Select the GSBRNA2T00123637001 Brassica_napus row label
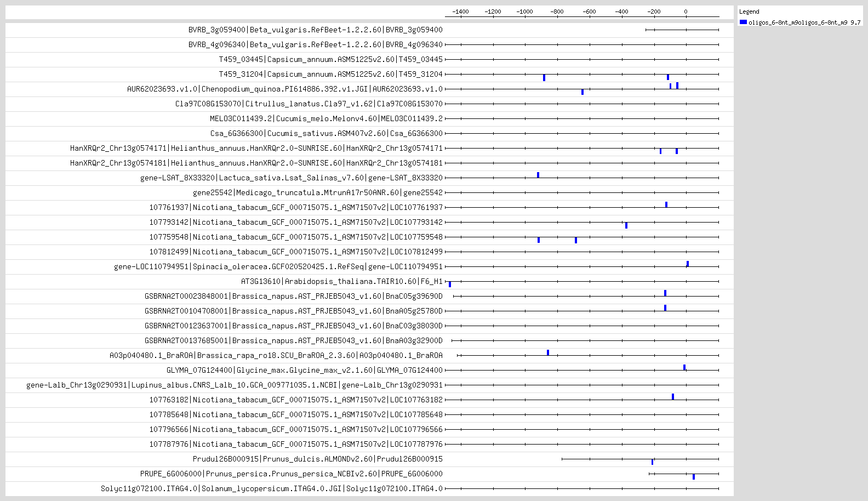Image resolution: width=868 pixels, height=501 pixels. tap(294, 326)
